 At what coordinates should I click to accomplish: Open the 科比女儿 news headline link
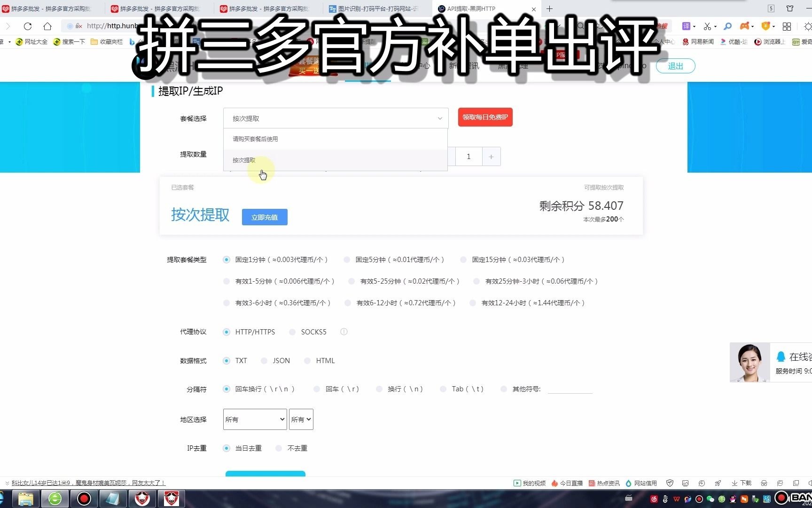pyautogui.click(x=88, y=483)
